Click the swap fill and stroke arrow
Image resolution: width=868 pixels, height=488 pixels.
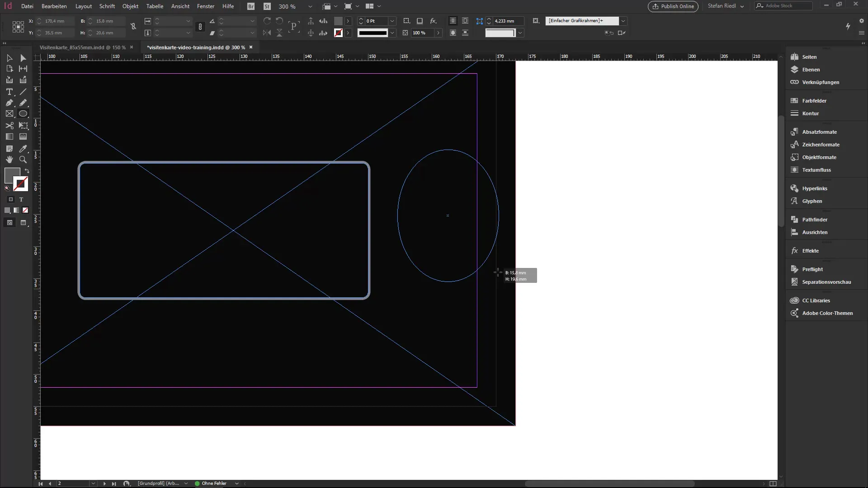pos(27,171)
